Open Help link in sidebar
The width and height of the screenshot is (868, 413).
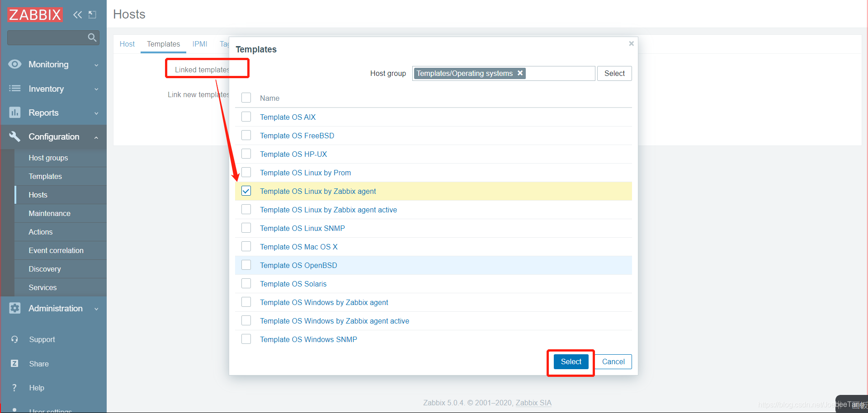pyautogui.click(x=37, y=388)
